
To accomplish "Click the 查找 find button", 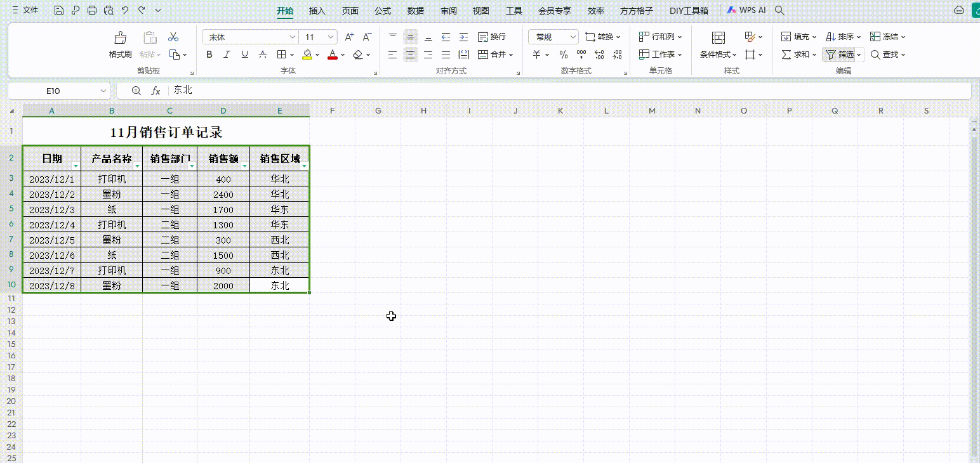I will (x=887, y=55).
